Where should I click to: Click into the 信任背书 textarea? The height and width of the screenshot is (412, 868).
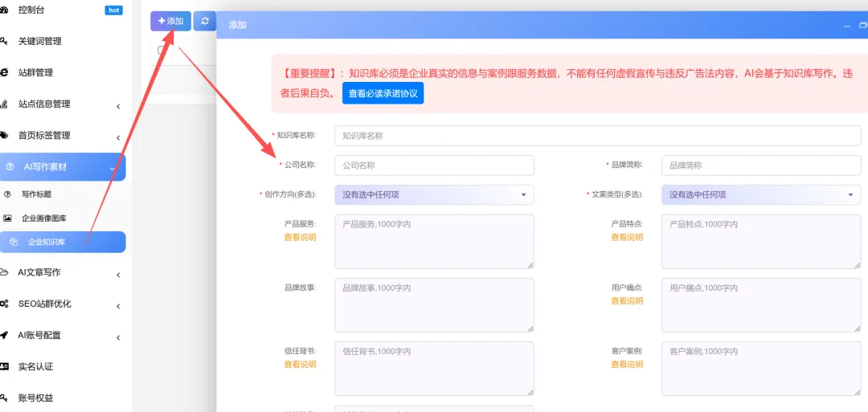(x=434, y=369)
